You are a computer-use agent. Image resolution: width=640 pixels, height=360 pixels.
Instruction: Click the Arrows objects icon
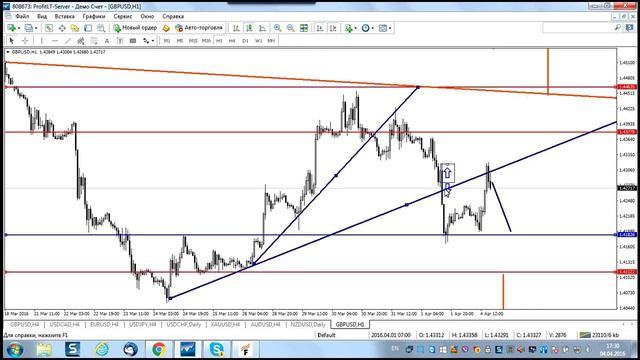[146, 40]
